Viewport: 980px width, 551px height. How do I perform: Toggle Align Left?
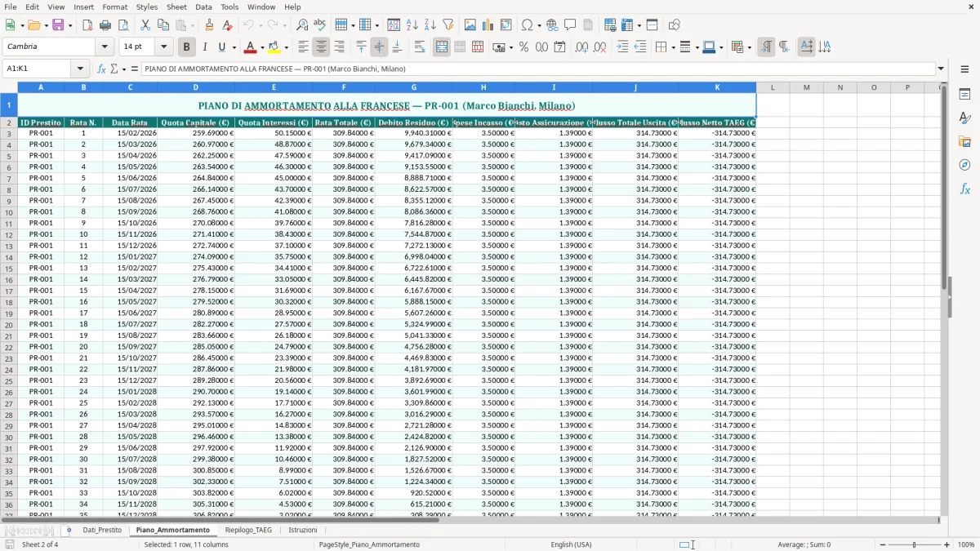pos(303,47)
